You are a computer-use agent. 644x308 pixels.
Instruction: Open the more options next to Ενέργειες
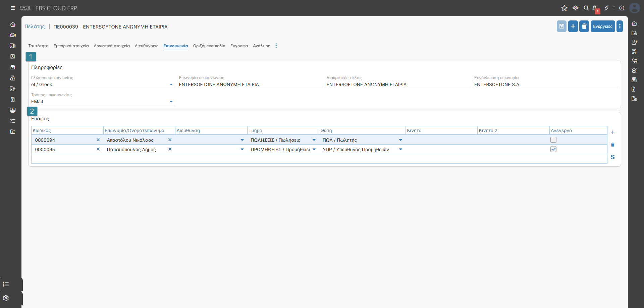[620, 26]
